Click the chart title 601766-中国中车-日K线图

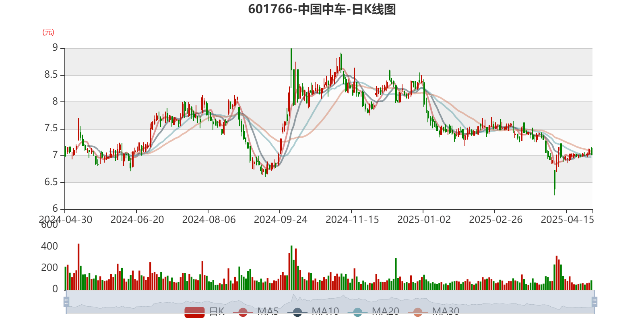pos(322,9)
